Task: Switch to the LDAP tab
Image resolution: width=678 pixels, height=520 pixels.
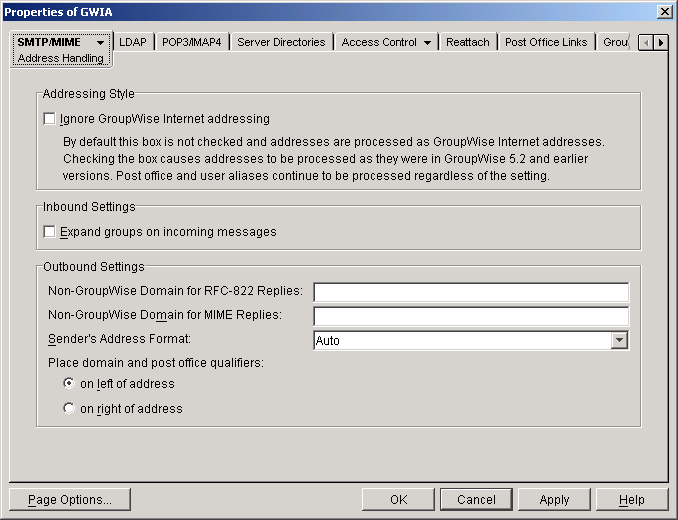Action: [132, 42]
